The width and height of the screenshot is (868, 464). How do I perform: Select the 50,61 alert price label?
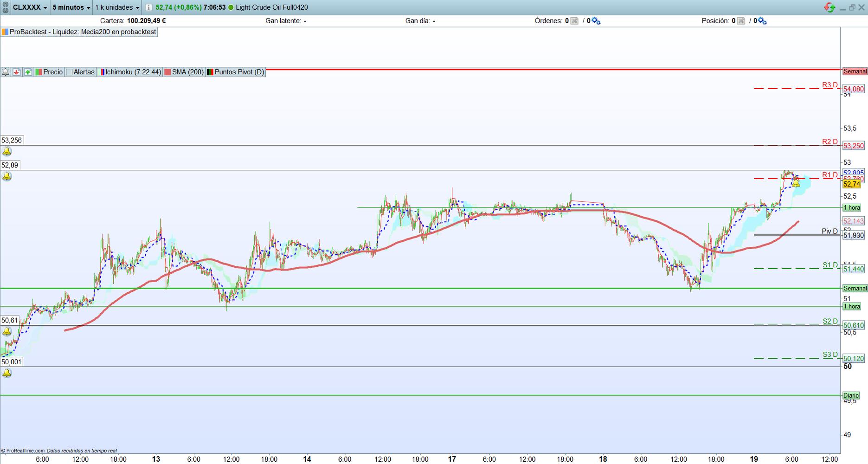(10, 321)
